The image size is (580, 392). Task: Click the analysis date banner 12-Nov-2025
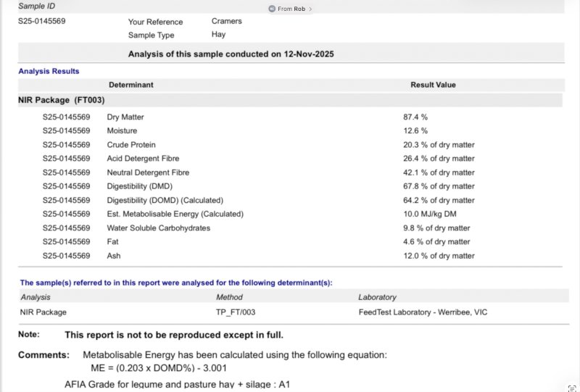[x=231, y=54]
